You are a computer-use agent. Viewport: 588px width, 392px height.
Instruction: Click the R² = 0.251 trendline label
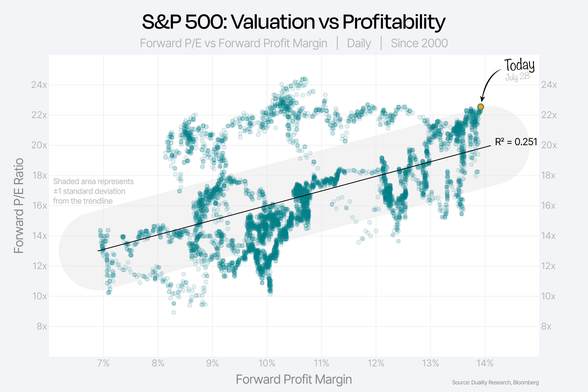tap(516, 142)
